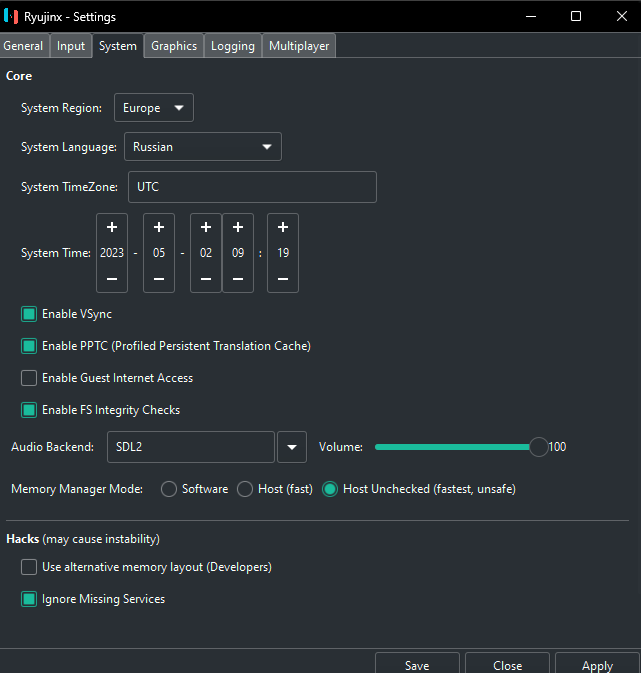Click the Save button
The image size is (641, 673).
[417, 664]
